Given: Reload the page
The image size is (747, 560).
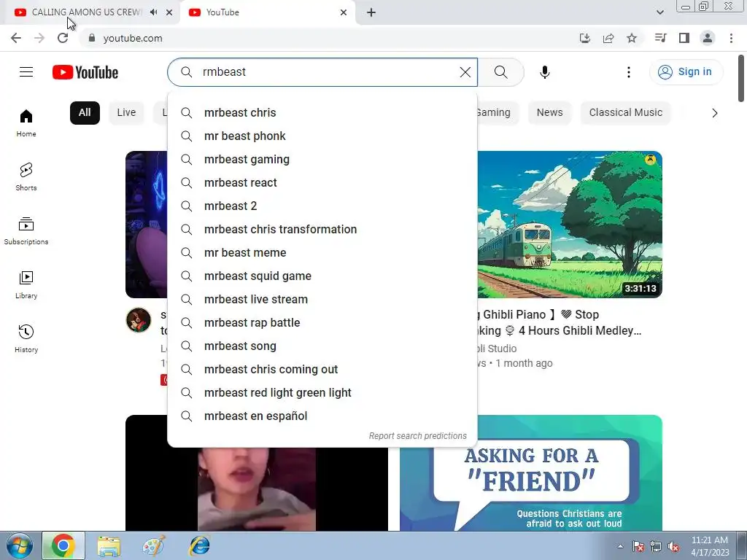Looking at the screenshot, I should point(63,38).
